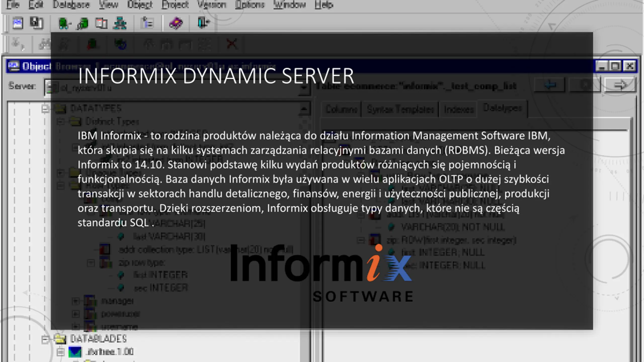Switch to the Syntax Templates tab
The width and height of the screenshot is (644, 362).
[x=400, y=110]
